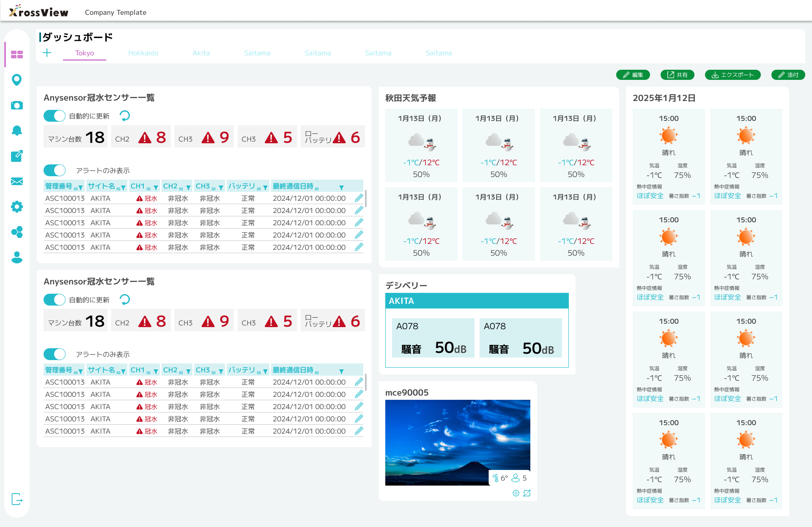Open the map location pin sidebar icon

tap(16, 79)
